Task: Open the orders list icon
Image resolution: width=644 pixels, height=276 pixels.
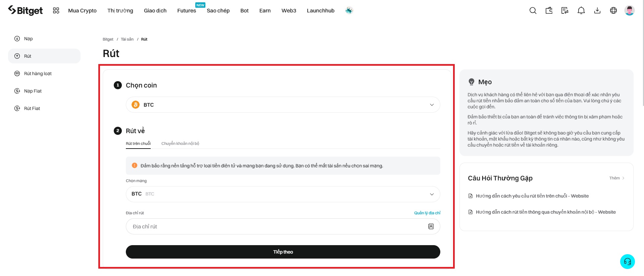Action: (565, 10)
